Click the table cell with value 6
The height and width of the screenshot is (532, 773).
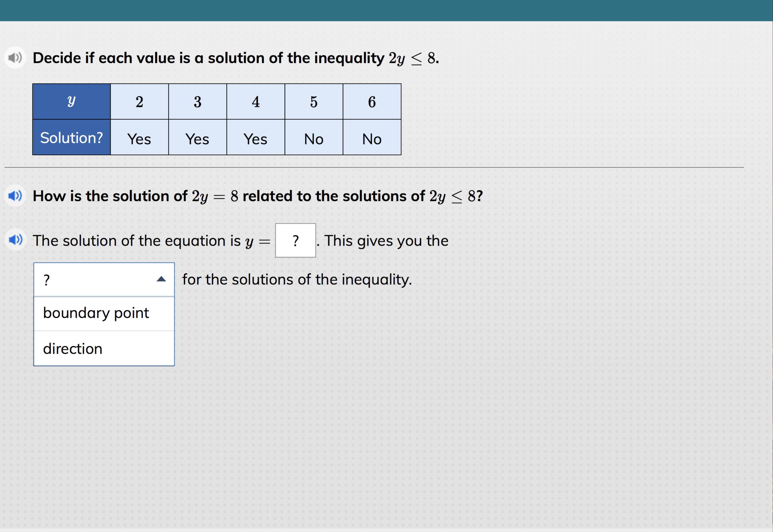point(372,102)
